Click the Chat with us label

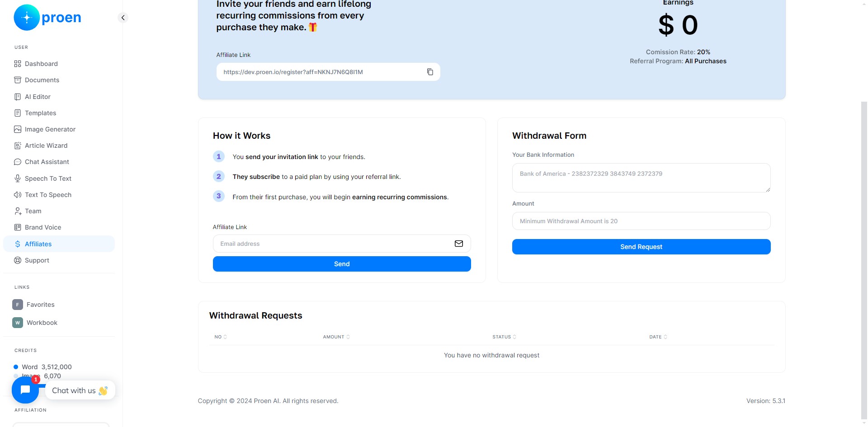tap(80, 390)
